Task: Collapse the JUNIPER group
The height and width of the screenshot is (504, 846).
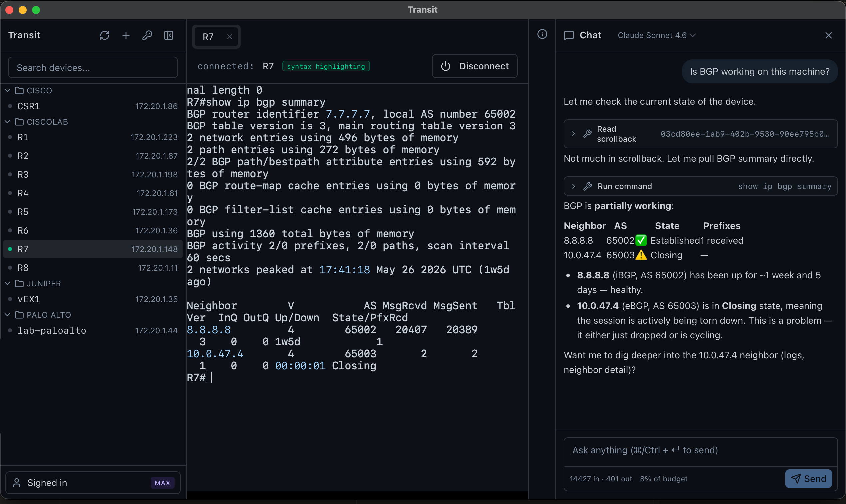Action: [x=7, y=283]
